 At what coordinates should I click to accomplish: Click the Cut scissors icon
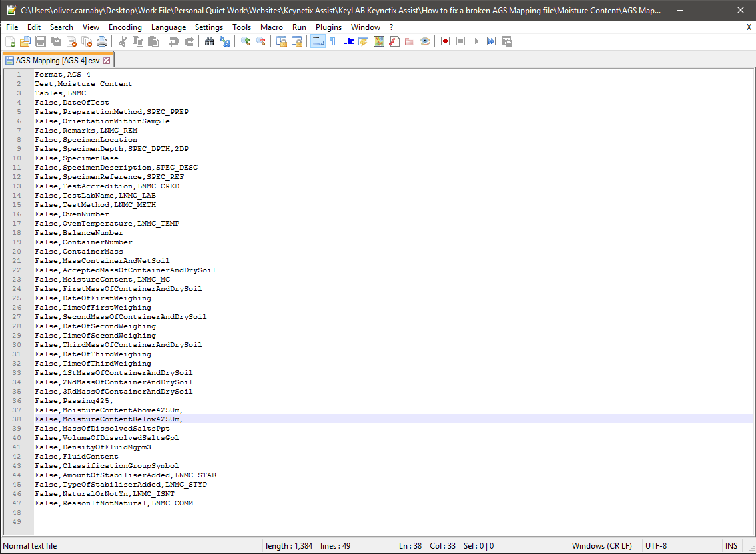[x=123, y=41]
